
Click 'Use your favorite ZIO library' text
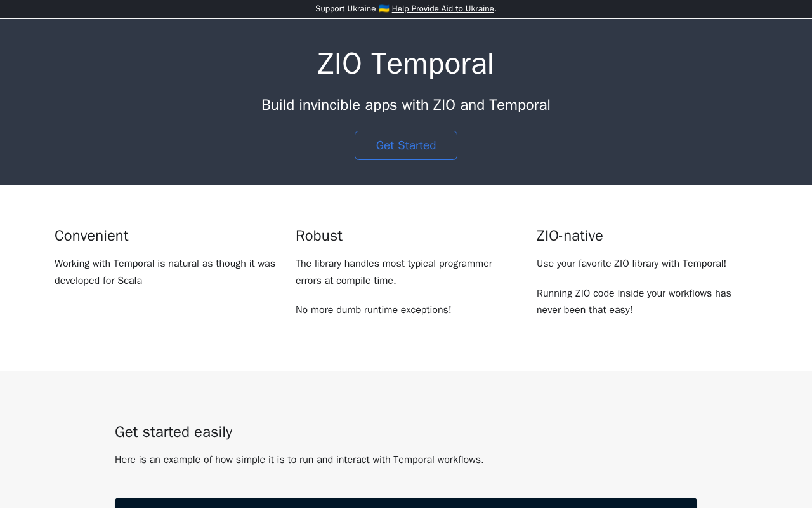(x=631, y=264)
